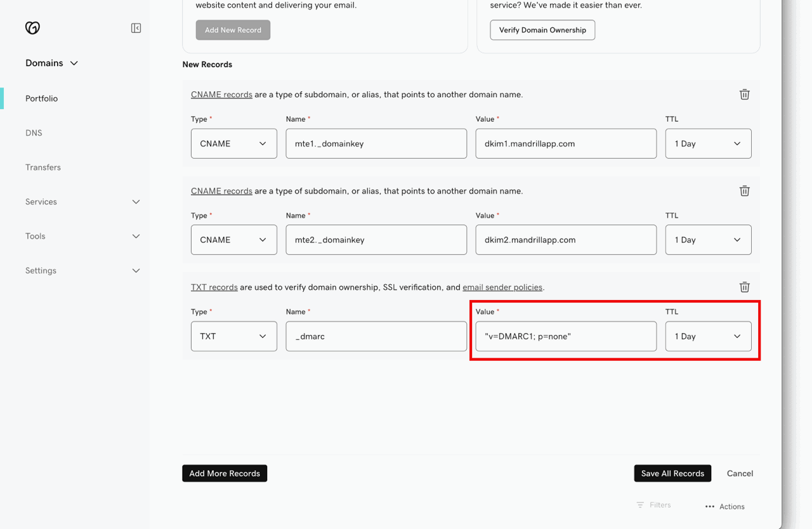The image size is (812, 529).
Task: Open Transfers in the sidebar
Action: click(43, 167)
